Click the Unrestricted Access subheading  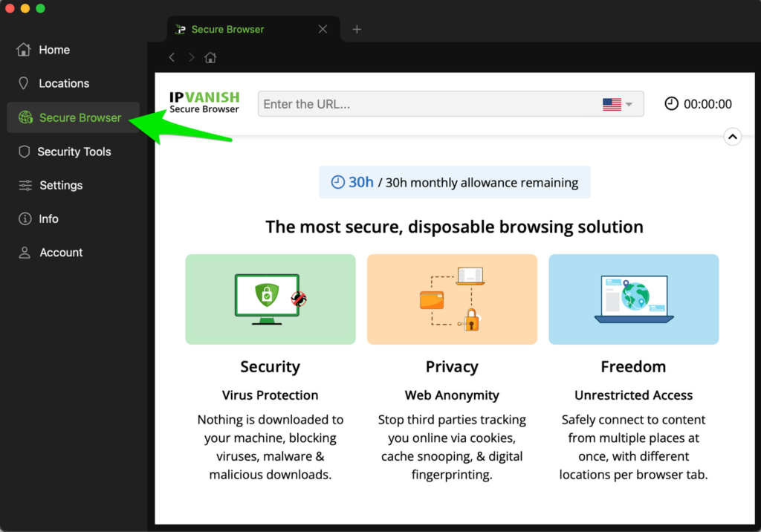[x=633, y=395]
